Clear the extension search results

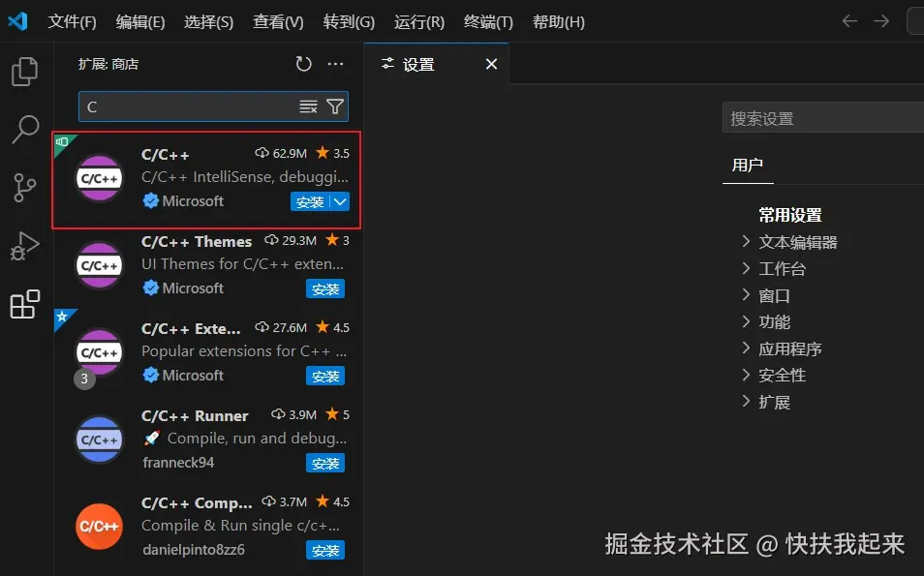point(308,106)
